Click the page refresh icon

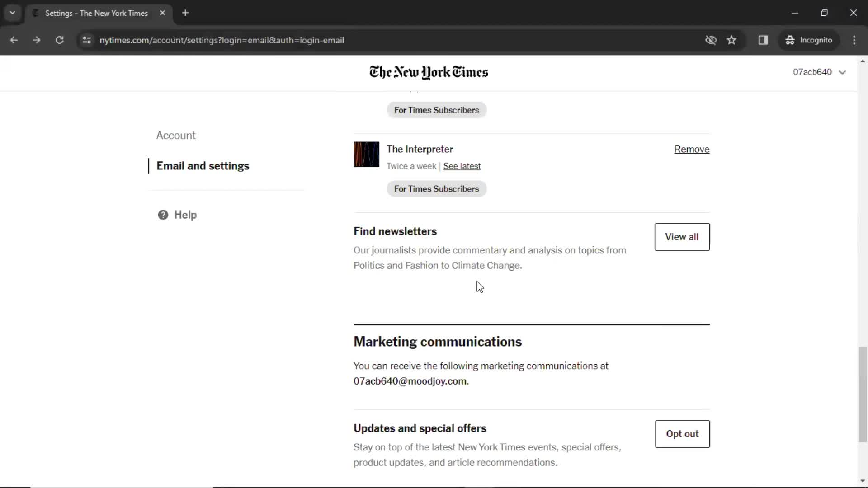(59, 40)
